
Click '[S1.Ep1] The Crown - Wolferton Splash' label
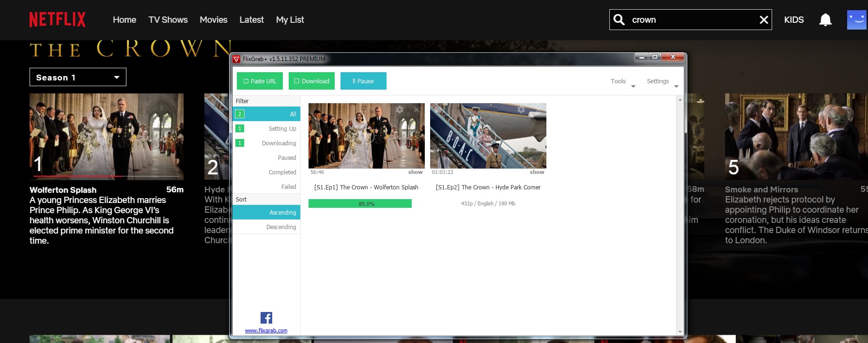(366, 187)
